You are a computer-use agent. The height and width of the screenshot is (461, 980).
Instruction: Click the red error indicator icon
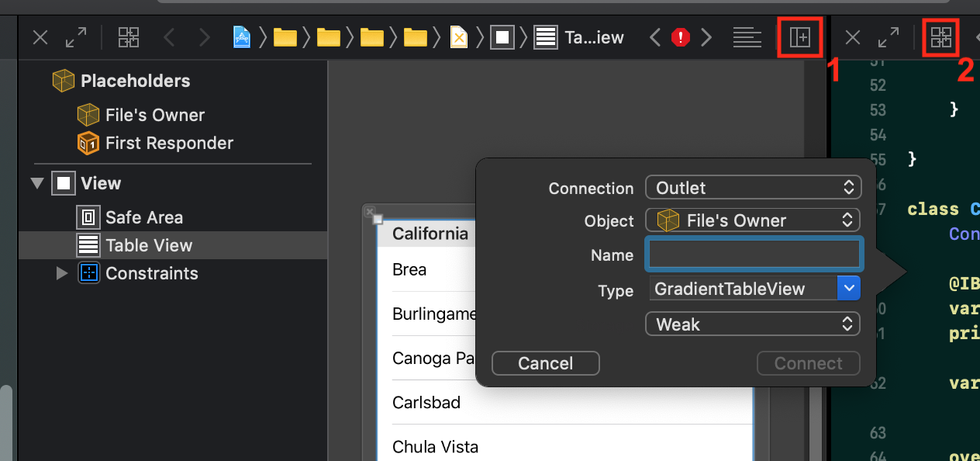pyautogui.click(x=681, y=37)
